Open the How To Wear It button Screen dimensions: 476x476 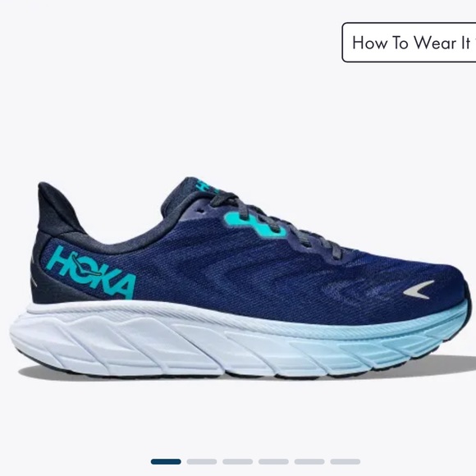click(x=409, y=42)
